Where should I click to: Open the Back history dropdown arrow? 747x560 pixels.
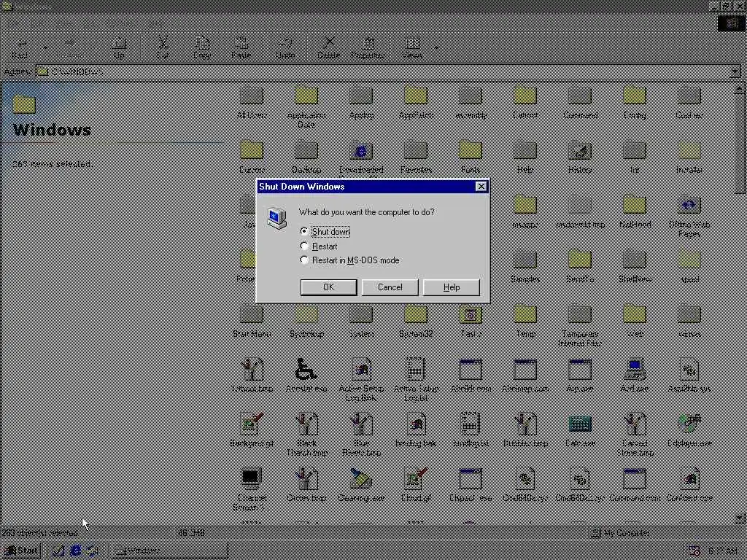click(45, 48)
